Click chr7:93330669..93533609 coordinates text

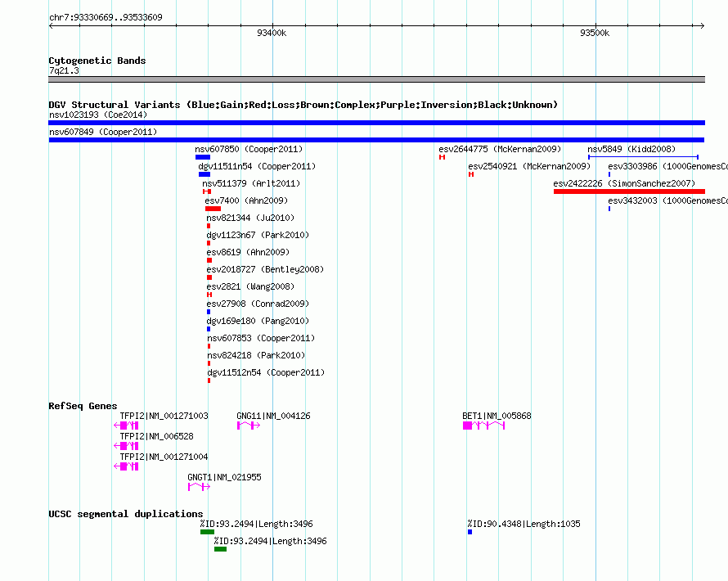point(106,18)
